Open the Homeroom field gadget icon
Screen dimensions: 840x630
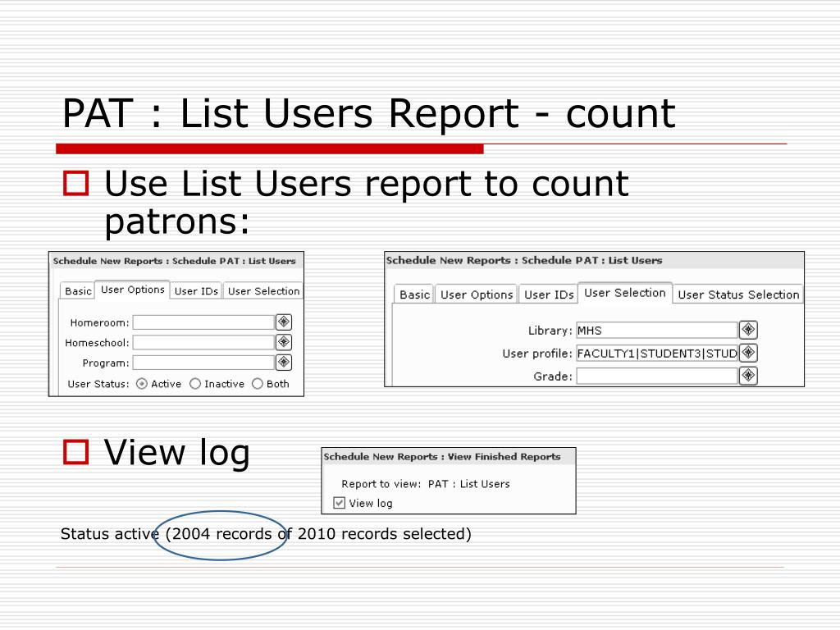click(x=283, y=322)
